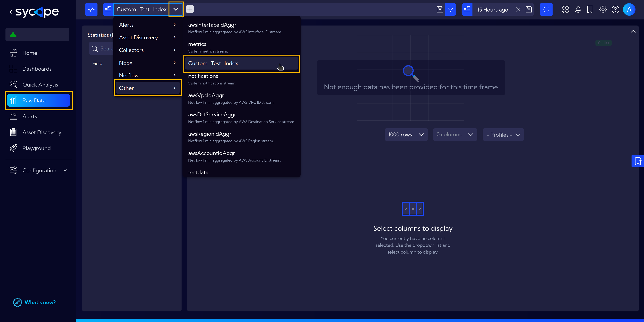Open the notifications bell
This screenshot has width=644, height=322.
coord(578,9)
